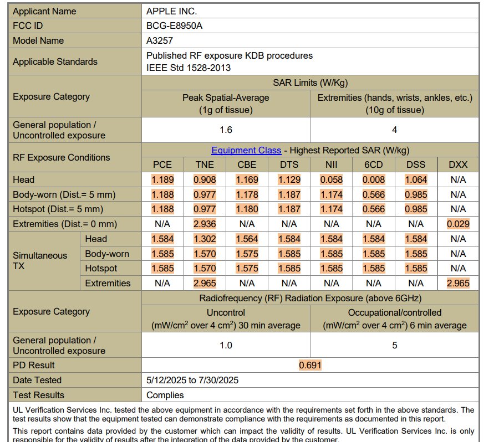504x442 pixels.
Task: Select the highlighted 0.691 PD Result
Action: pyautogui.click(x=310, y=365)
